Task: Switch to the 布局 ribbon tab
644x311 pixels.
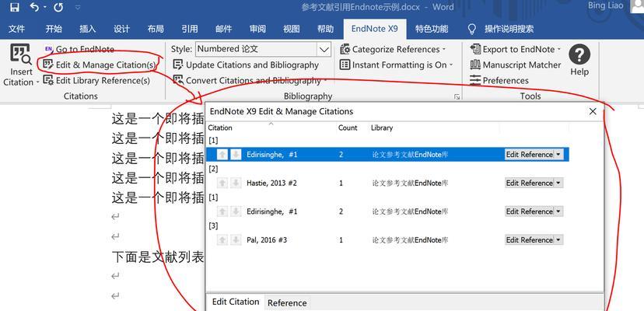Action: [156, 29]
